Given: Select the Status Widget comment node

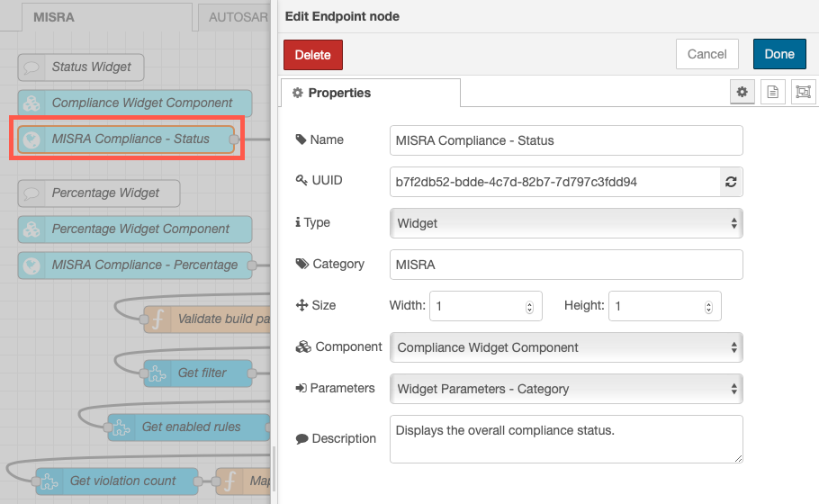Looking at the screenshot, I should tap(81, 67).
